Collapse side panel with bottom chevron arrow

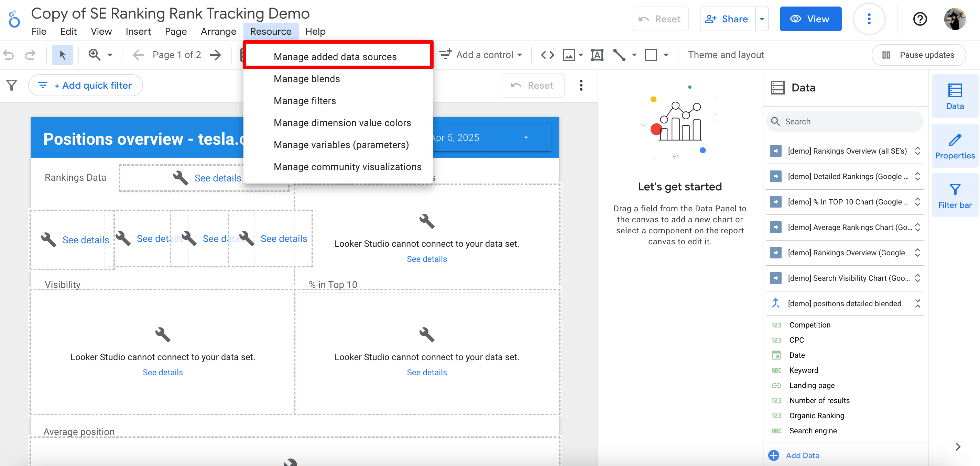pyautogui.click(x=958, y=447)
